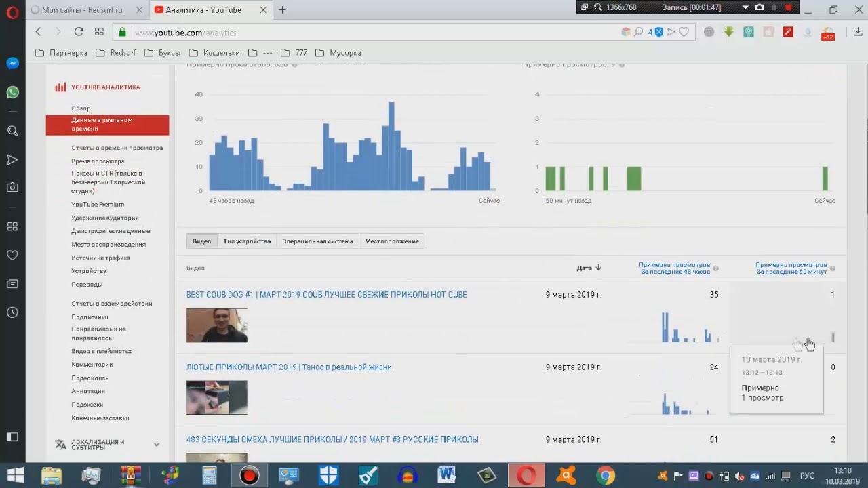Click the zoom out magnifier in address bar
This screenshot has width=868, height=488.
(638, 32)
